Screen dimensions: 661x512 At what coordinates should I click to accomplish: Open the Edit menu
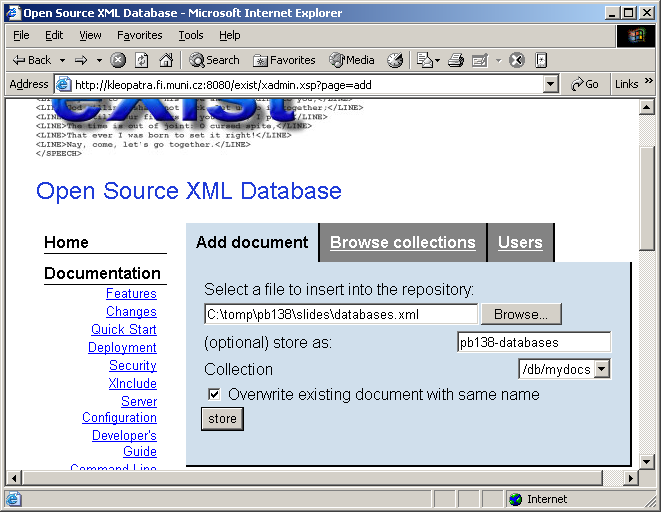54,35
